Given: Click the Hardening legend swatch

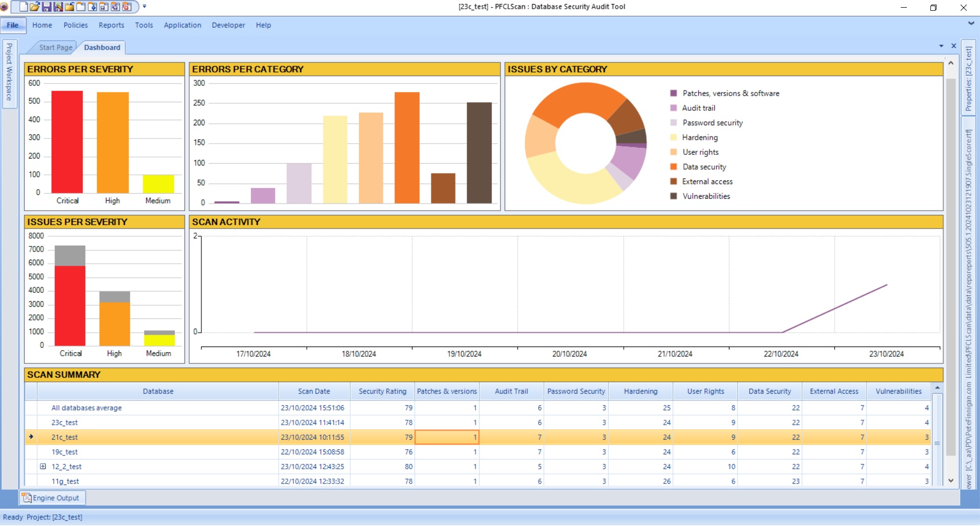Looking at the screenshot, I should pos(674,138).
